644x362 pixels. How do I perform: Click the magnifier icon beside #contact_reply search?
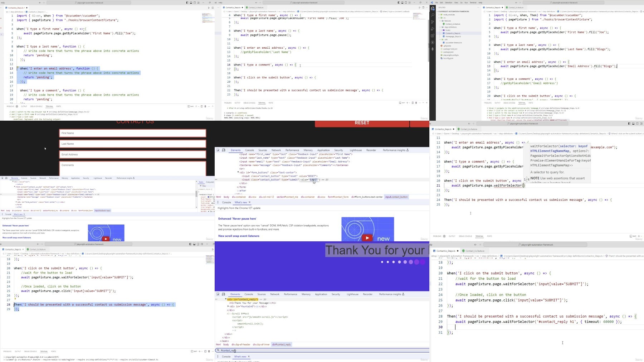coord(218,350)
